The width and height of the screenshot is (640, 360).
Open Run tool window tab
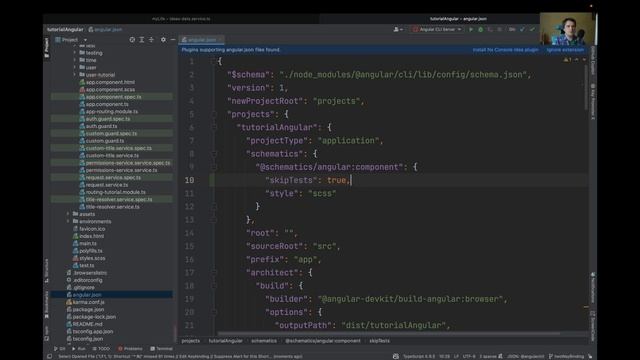(79, 349)
